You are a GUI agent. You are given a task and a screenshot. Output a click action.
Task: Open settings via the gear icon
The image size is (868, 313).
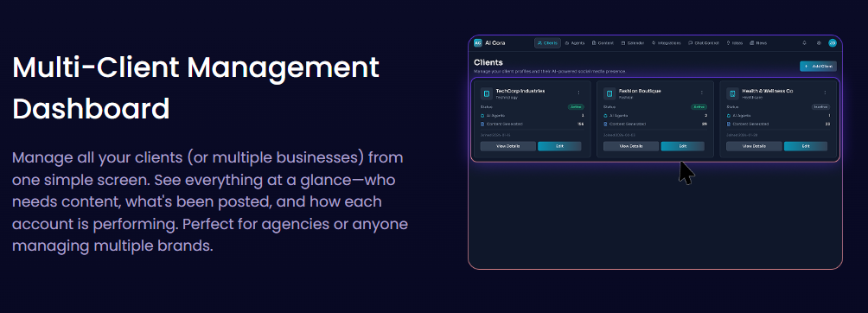819,42
